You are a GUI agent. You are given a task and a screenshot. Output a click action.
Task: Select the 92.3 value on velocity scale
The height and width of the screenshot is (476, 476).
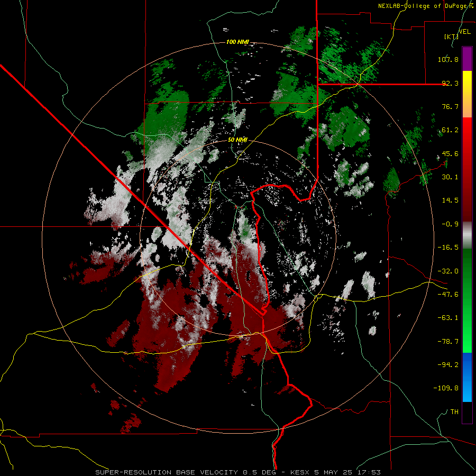pyautogui.click(x=450, y=83)
